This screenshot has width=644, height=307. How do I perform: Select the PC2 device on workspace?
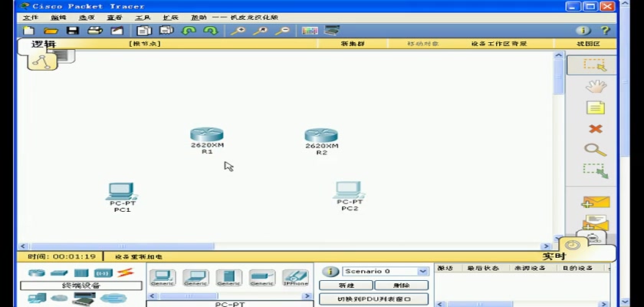pyautogui.click(x=349, y=191)
